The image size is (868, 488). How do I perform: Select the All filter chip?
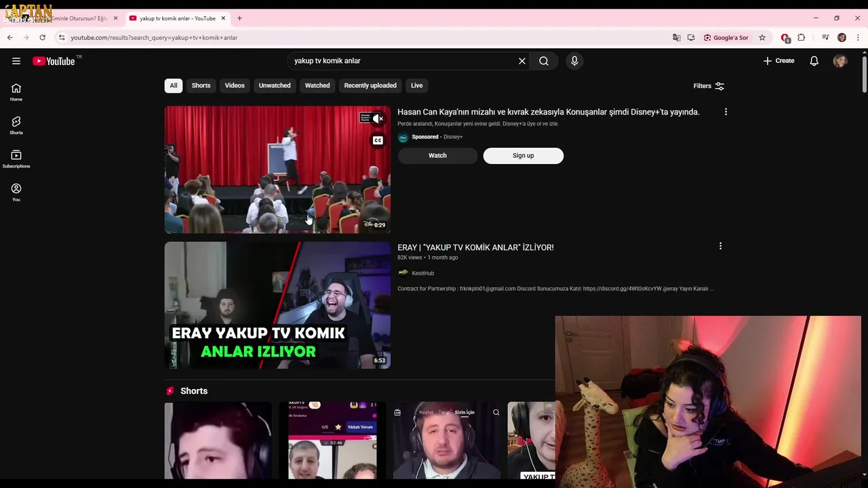pyautogui.click(x=174, y=85)
